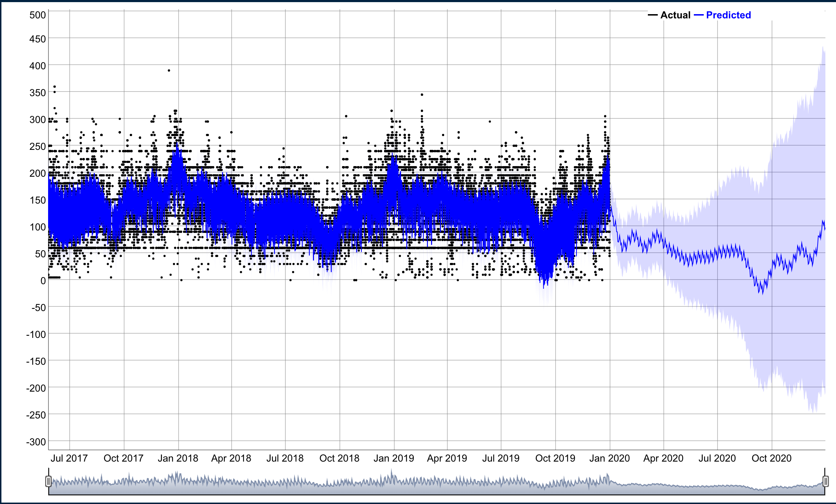Click the outlier point near 390 before Jan 2018
Screen dimensions: 836x504
(x=169, y=71)
